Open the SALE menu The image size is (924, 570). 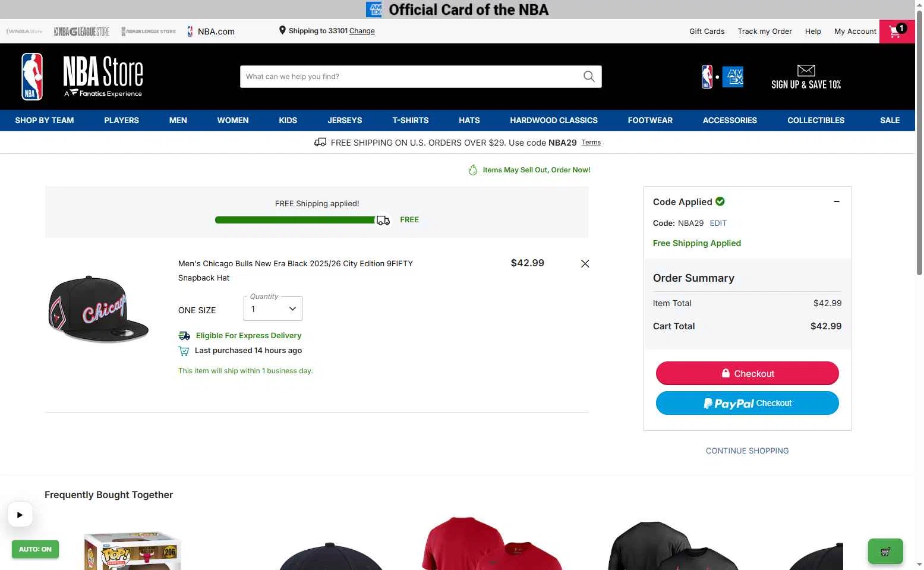890,120
